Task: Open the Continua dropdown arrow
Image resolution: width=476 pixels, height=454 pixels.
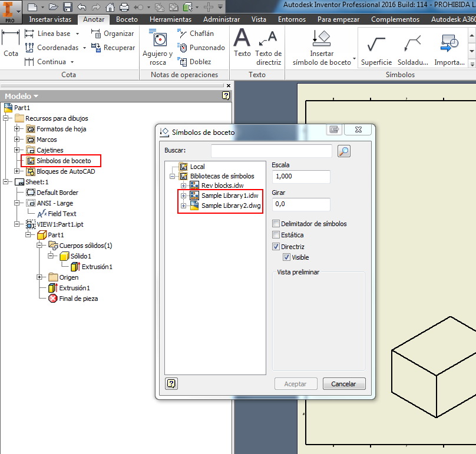Action: [x=72, y=62]
